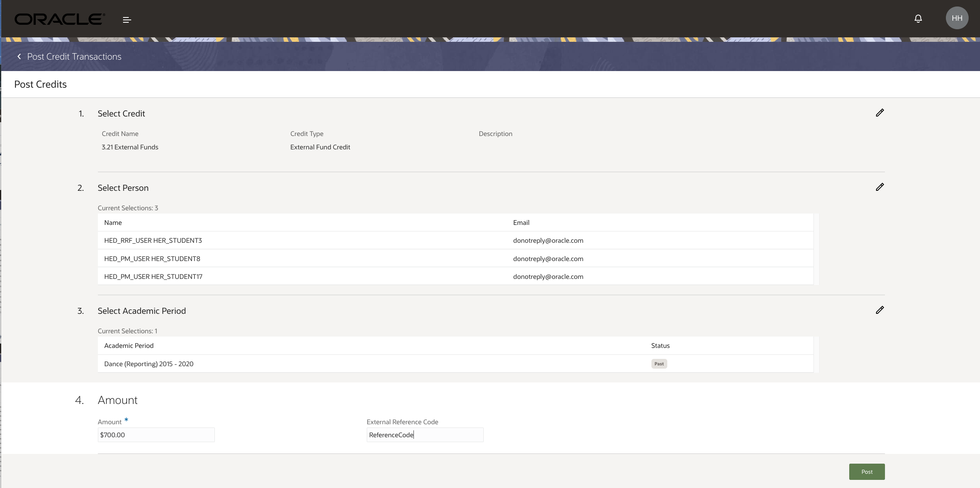This screenshot has width=980, height=488.
Task: Click the Post Credit Transactions breadcrumb text
Action: (x=74, y=56)
